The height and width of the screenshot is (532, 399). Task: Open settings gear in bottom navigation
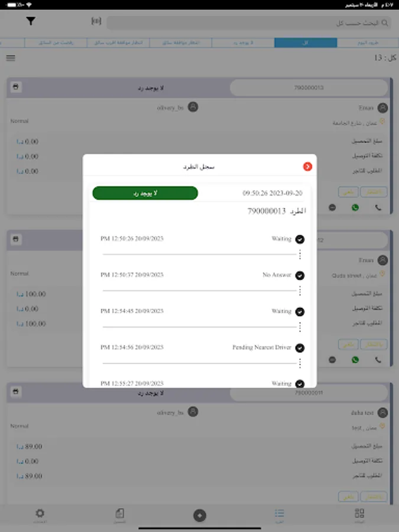click(40, 515)
